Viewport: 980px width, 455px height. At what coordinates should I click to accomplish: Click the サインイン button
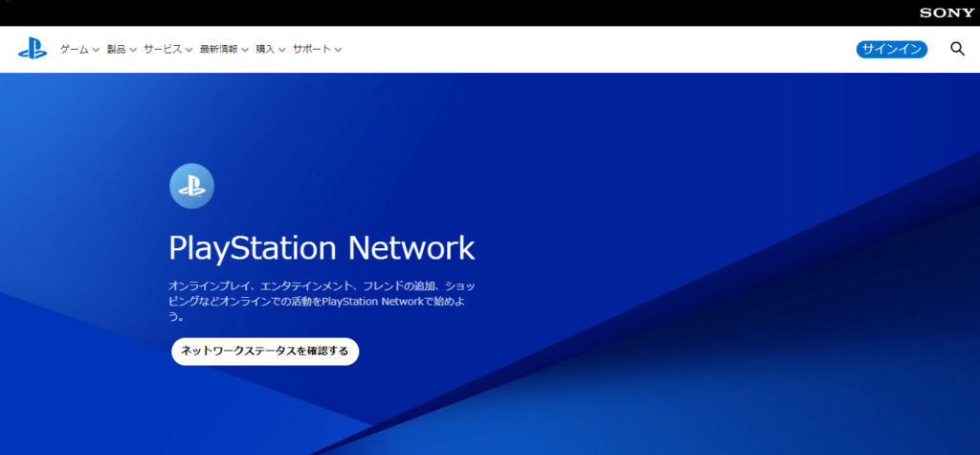point(891,50)
